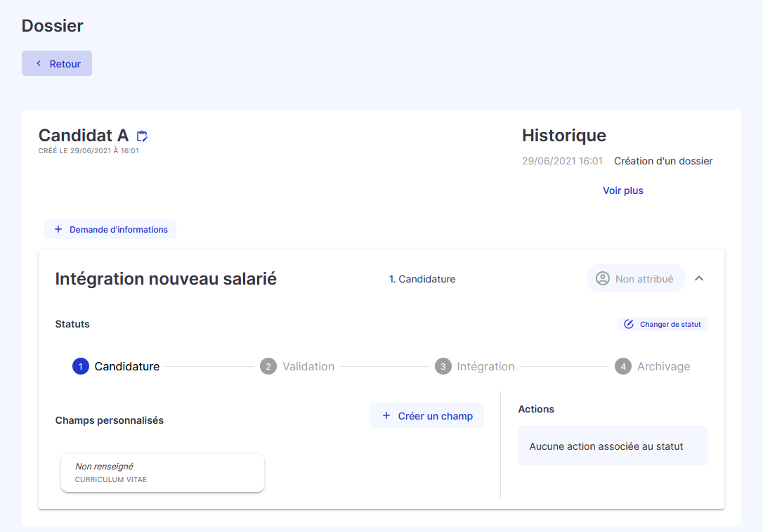Screen dimensions: 763x532
Task: Select the Candidature step circle numbered 1
Action: (79, 366)
